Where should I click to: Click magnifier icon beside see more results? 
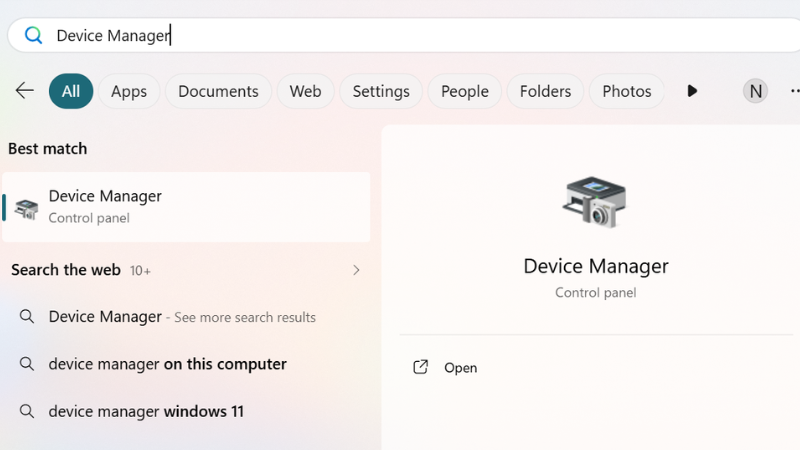click(27, 316)
